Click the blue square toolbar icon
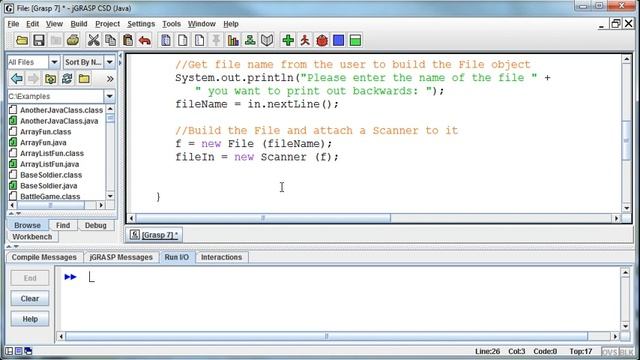The width and height of the screenshot is (640, 360). (x=338, y=40)
